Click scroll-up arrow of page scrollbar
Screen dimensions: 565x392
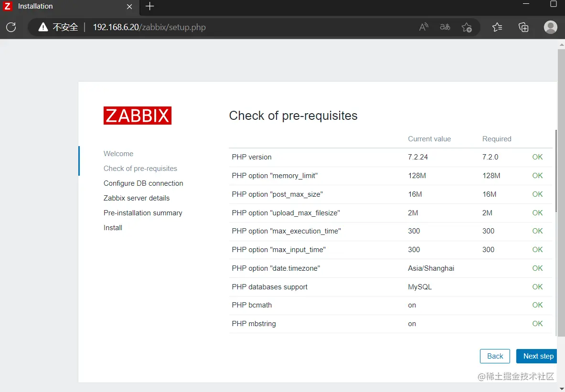click(x=561, y=44)
